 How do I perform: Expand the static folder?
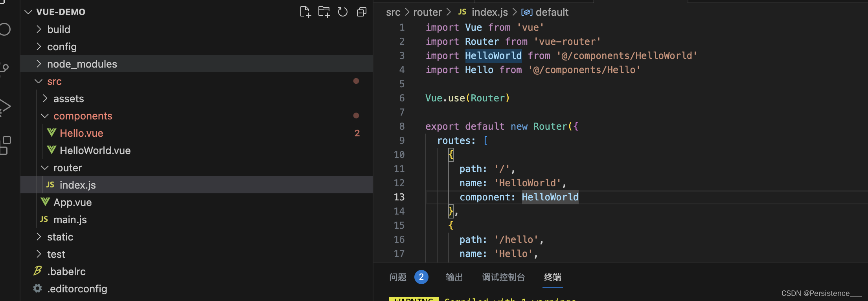39,237
